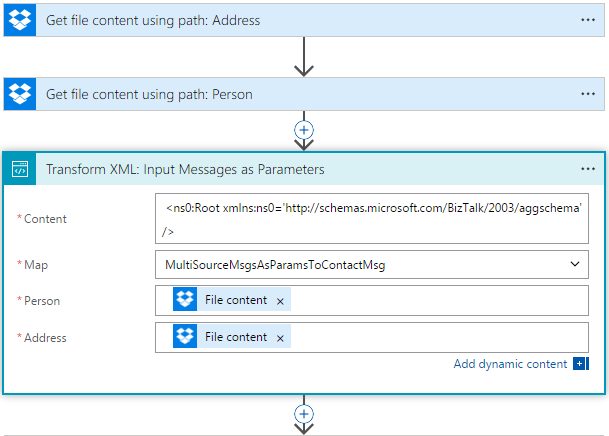Click Dropbox icon on the Address action

tap(20, 20)
